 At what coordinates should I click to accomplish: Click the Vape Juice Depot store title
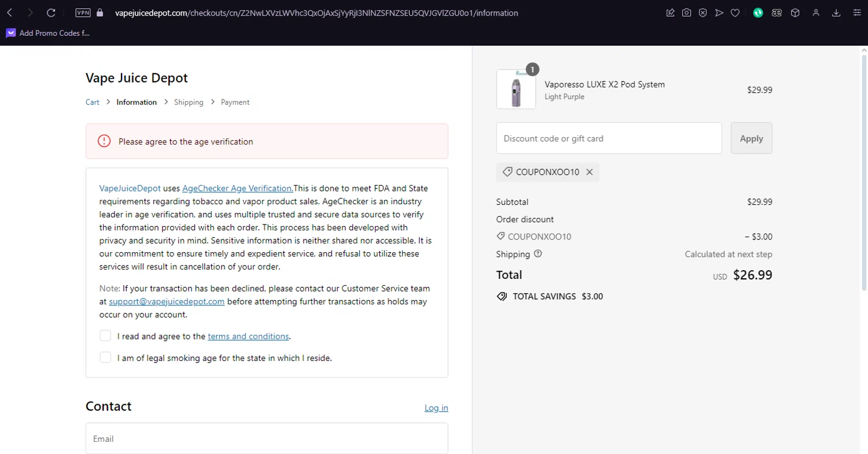[x=137, y=78]
